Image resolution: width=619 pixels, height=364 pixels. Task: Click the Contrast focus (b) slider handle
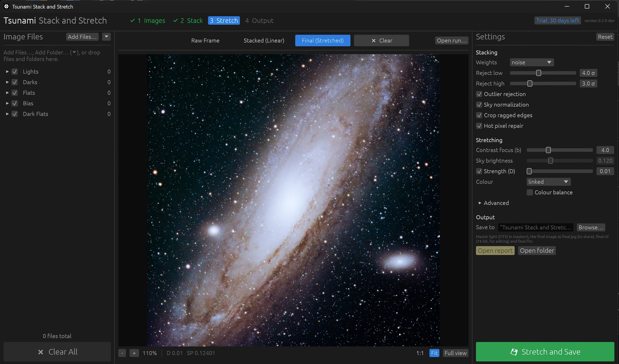pyautogui.click(x=548, y=150)
